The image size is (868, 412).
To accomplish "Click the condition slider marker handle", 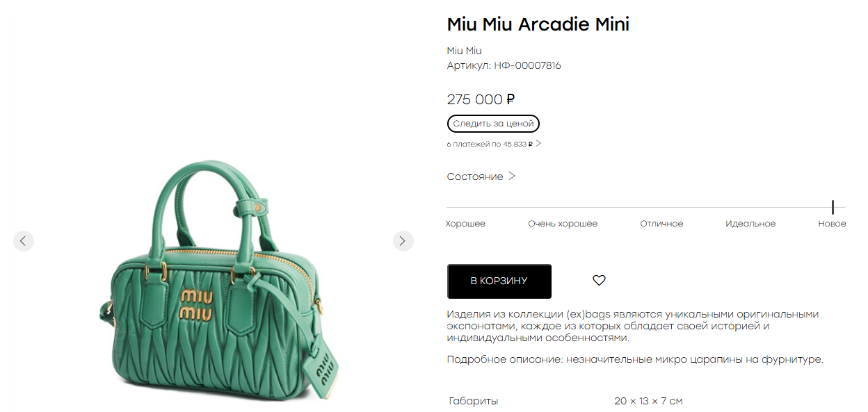I will click(832, 207).
